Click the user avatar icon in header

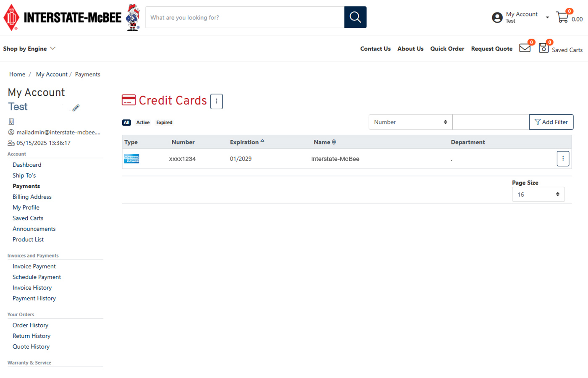click(x=497, y=17)
